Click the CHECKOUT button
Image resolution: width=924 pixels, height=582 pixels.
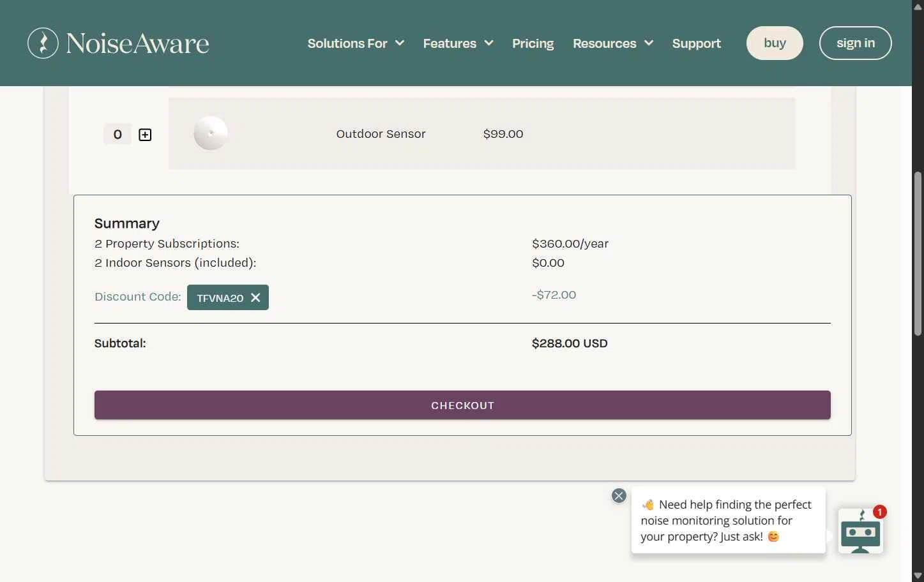tap(462, 405)
